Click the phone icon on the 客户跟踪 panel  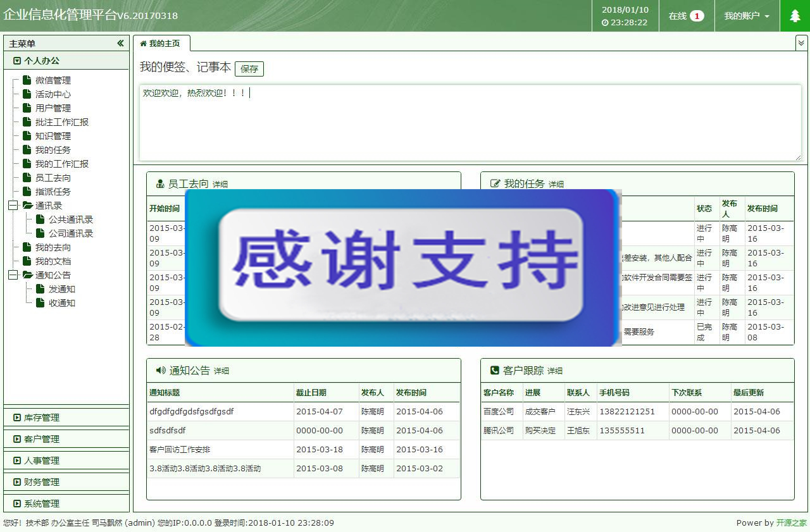(x=496, y=371)
